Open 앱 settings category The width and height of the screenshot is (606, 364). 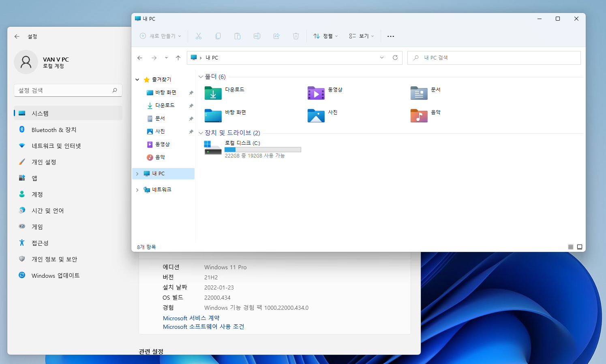(68, 178)
